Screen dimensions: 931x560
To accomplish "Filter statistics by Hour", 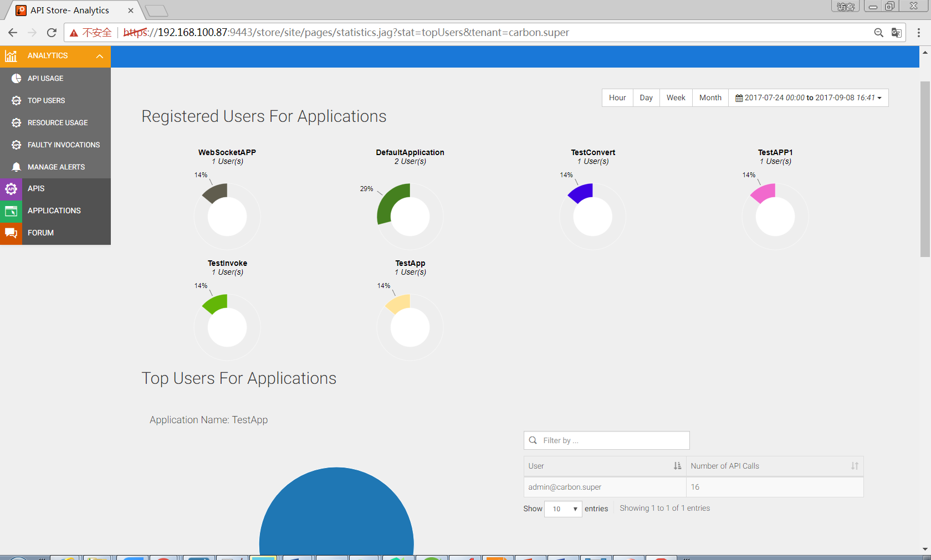I will pos(617,97).
